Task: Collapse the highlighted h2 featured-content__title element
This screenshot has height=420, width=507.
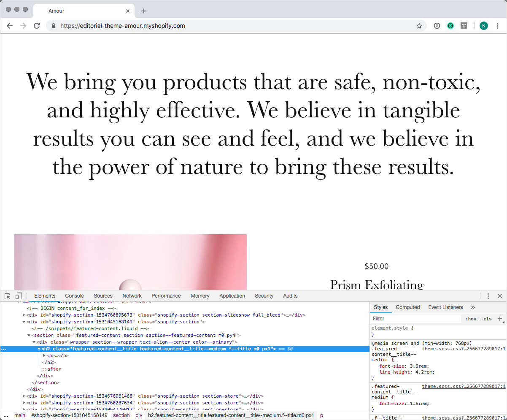Action: click(40, 349)
